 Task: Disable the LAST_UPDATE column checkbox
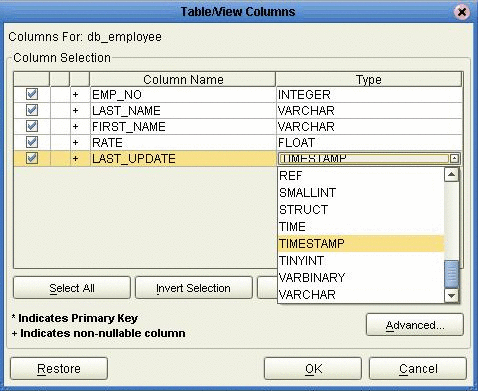pyautogui.click(x=32, y=158)
